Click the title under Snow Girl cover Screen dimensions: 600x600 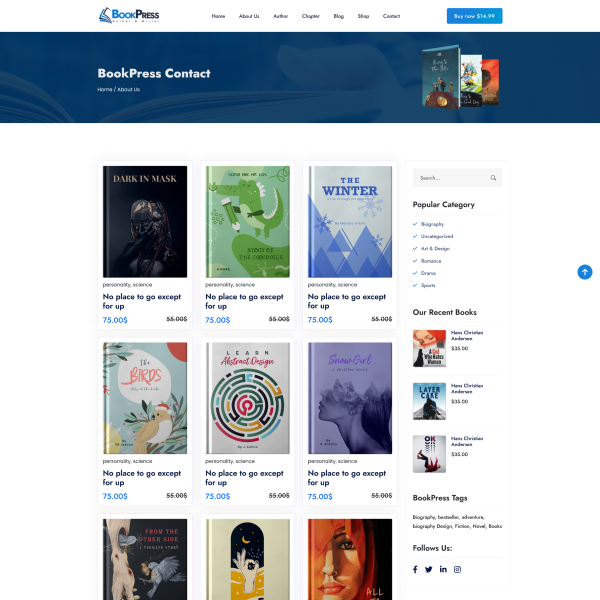(x=347, y=478)
